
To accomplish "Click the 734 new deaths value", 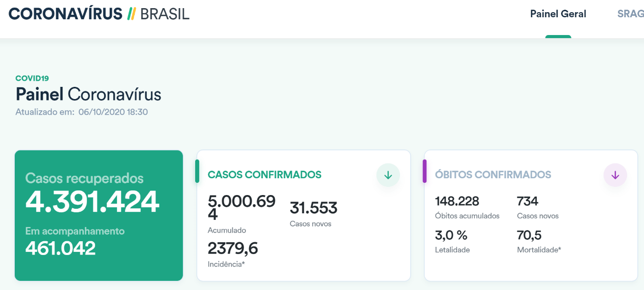I will pyautogui.click(x=528, y=202).
